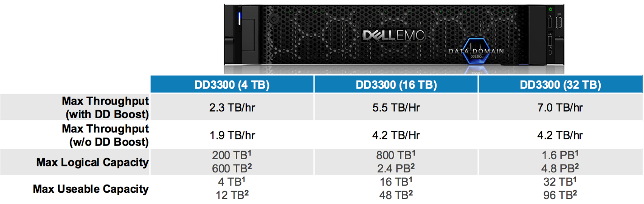Click the lower USB port on the right panel

tap(550, 41)
